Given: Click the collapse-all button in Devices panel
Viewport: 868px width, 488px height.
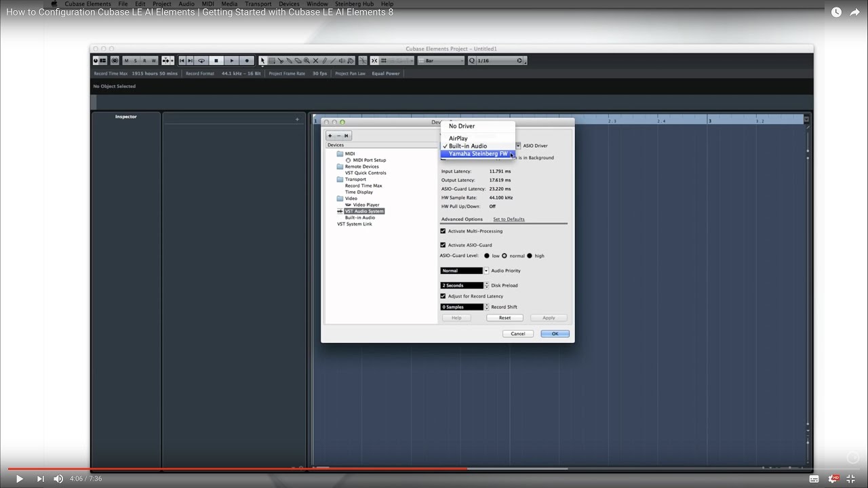Looking at the screenshot, I should pos(346,136).
